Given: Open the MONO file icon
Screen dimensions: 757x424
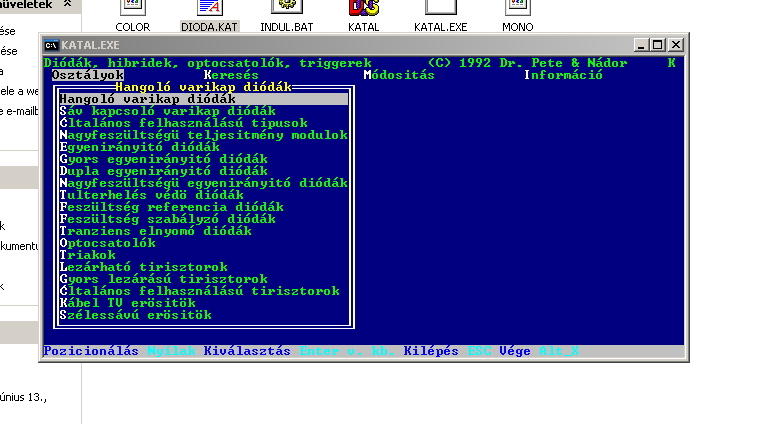Looking at the screenshot, I should (518, 8).
